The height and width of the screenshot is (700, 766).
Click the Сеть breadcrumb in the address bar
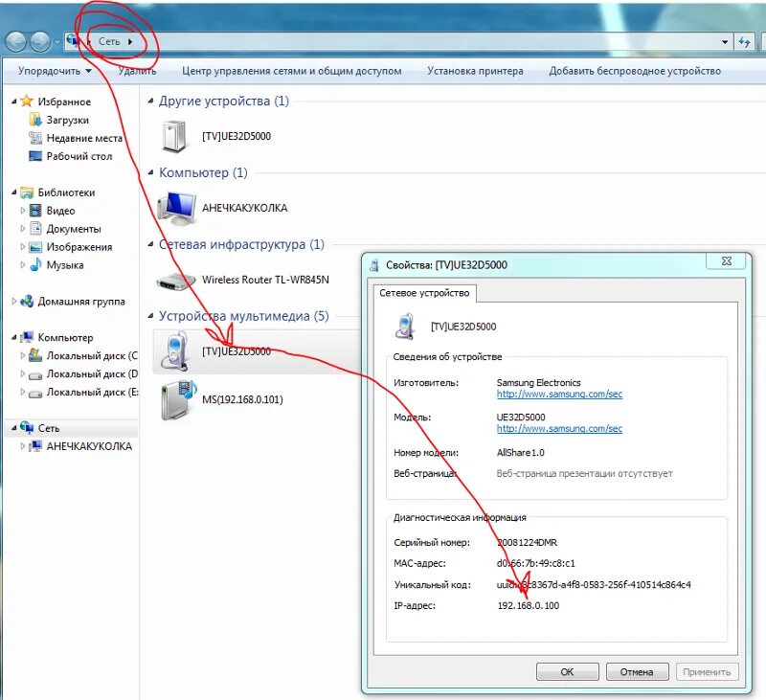point(109,41)
